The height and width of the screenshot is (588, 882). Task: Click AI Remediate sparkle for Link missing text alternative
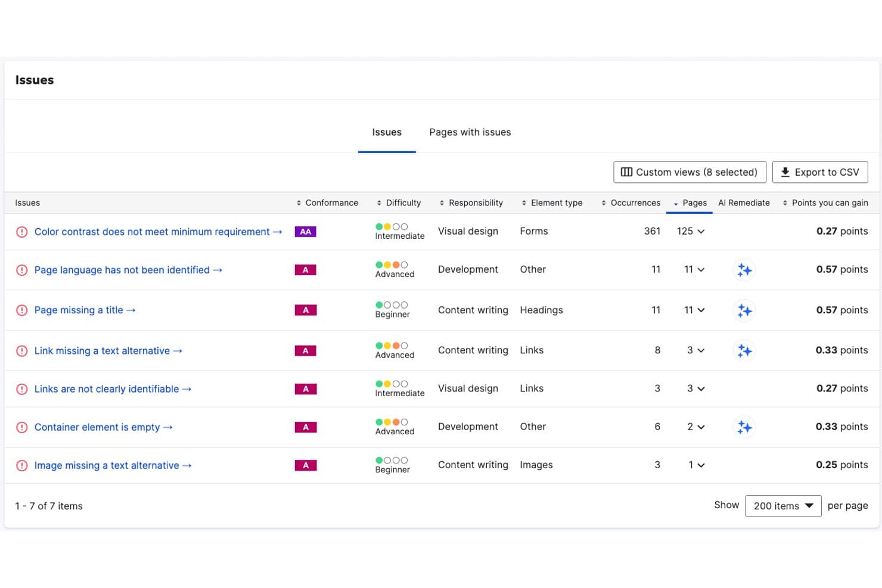pos(744,351)
